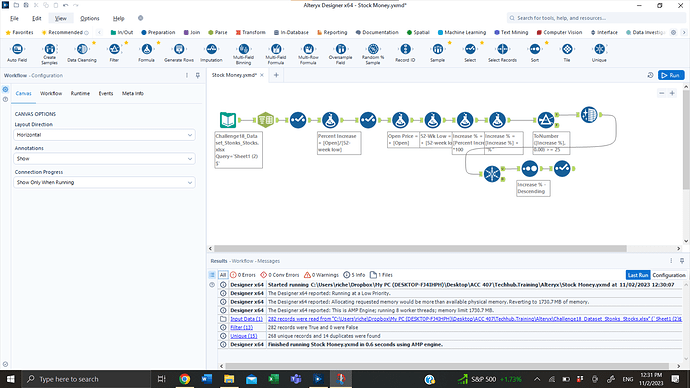Open Results panel options menu
This screenshot has height=388, width=690.
pyautogui.click(x=671, y=261)
